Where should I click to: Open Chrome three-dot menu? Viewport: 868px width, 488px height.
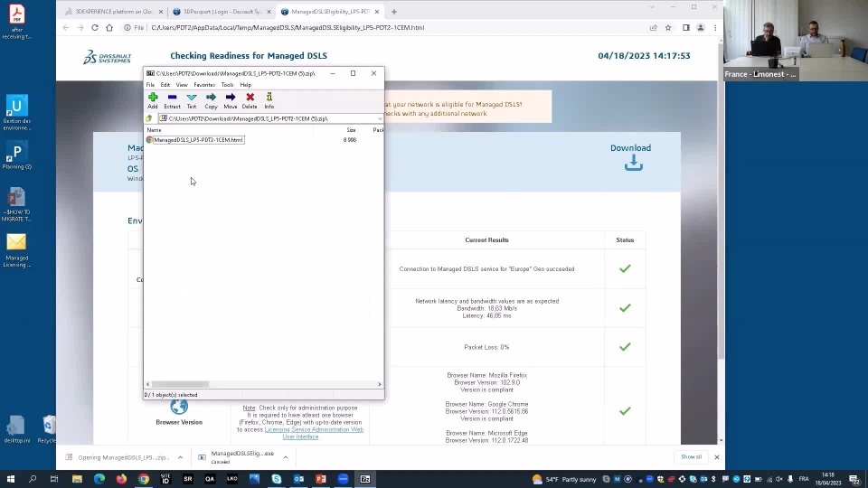(715, 28)
